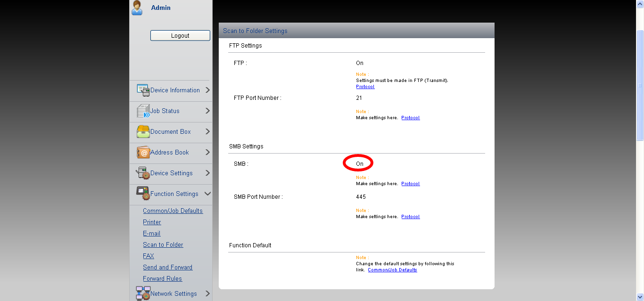Expand the Device Settings chevron
This screenshot has height=301, width=644.
(x=207, y=173)
